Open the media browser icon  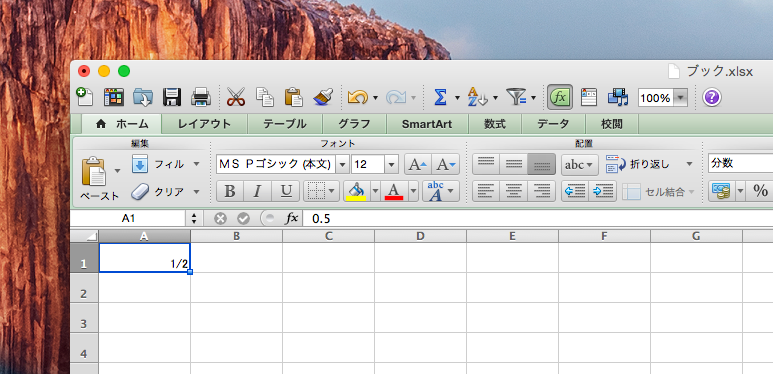[618, 97]
